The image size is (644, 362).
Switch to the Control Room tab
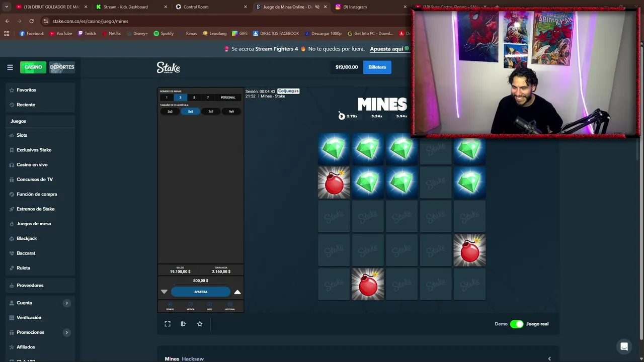[211, 7]
